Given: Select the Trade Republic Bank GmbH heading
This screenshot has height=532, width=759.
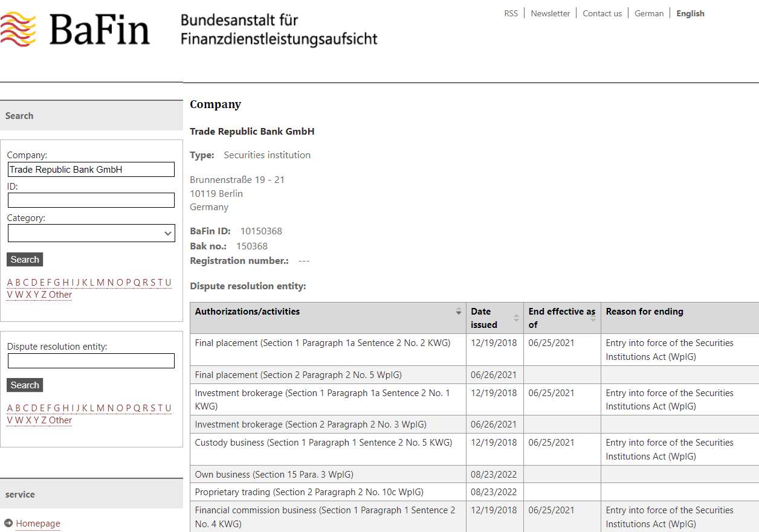Looking at the screenshot, I should pyautogui.click(x=252, y=132).
